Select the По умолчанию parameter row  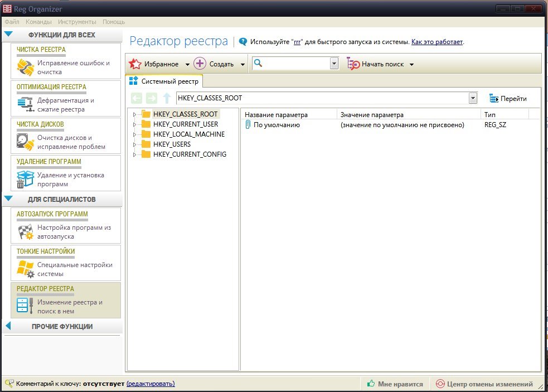pyautogui.click(x=390, y=125)
